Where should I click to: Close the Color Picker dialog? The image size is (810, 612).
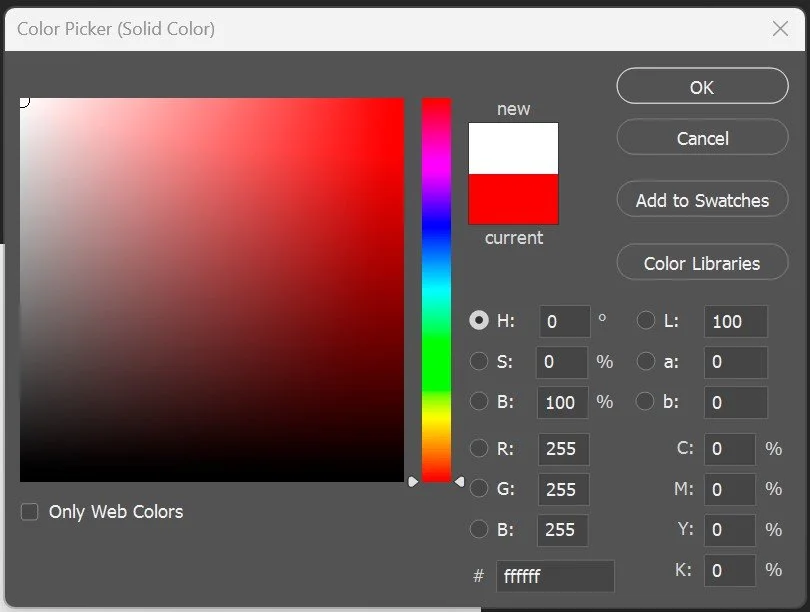[x=780, y=29]
